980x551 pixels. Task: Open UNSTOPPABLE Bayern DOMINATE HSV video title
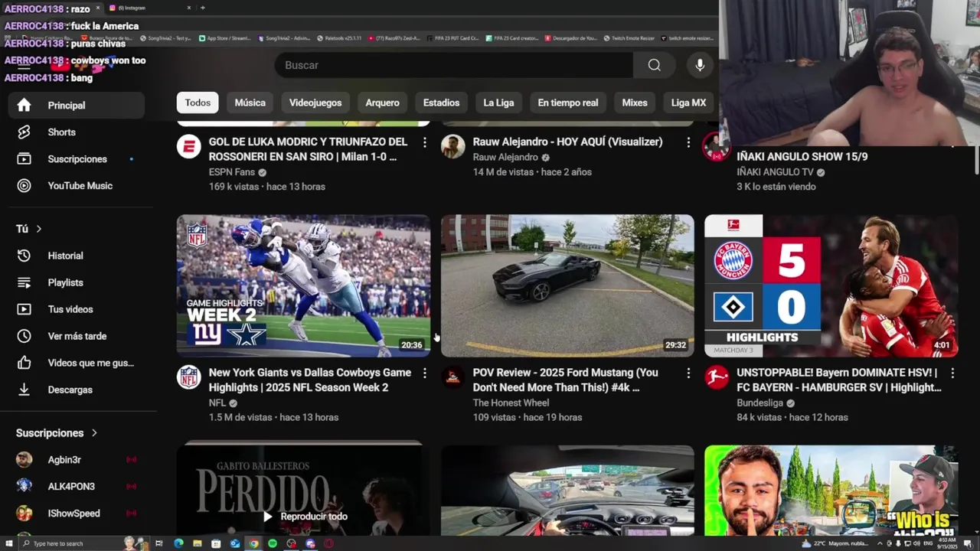(x=839, y=380)
